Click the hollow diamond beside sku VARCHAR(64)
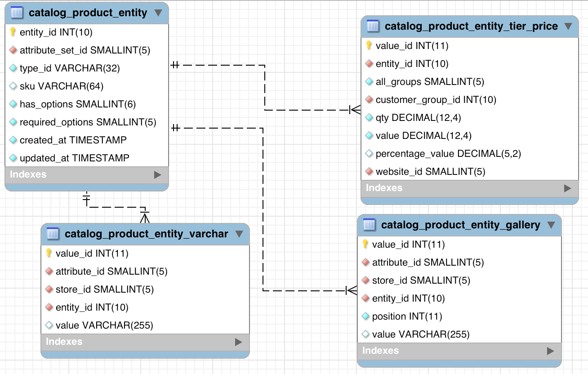 tap(13, 86)
